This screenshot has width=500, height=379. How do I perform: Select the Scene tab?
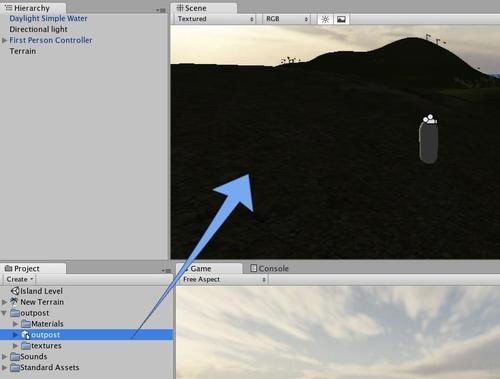pos(192,8)
